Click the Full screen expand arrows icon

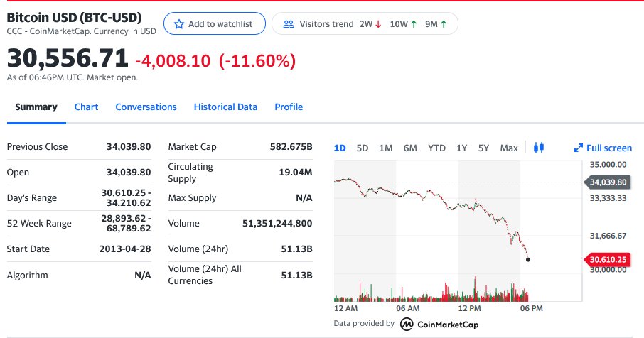pyautogui.click(x=579, y=148)
